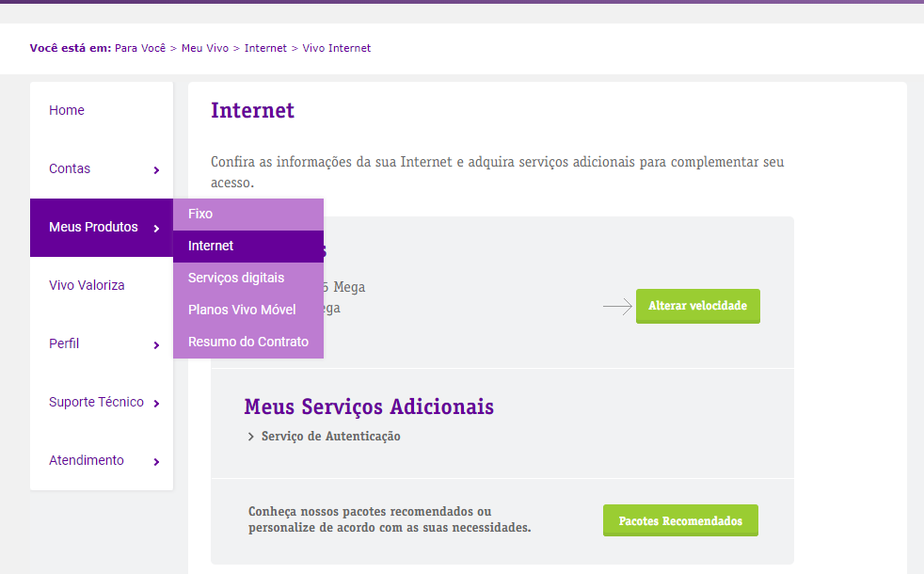Image resolution: width=924 pixels, height=574 pixels.
Task: Click the Pacotes Recomendados button
Action: 679,520
